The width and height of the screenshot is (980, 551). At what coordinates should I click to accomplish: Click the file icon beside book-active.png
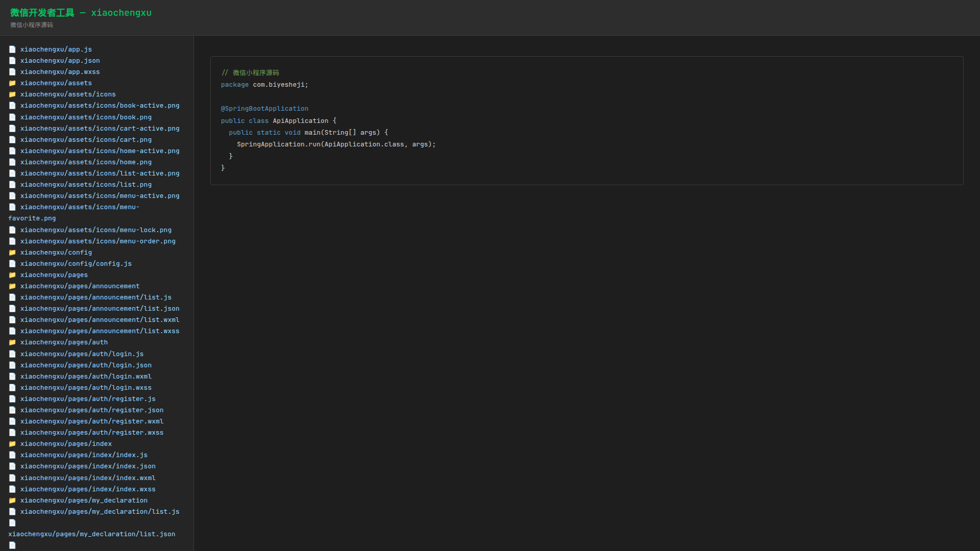[12, 106]
